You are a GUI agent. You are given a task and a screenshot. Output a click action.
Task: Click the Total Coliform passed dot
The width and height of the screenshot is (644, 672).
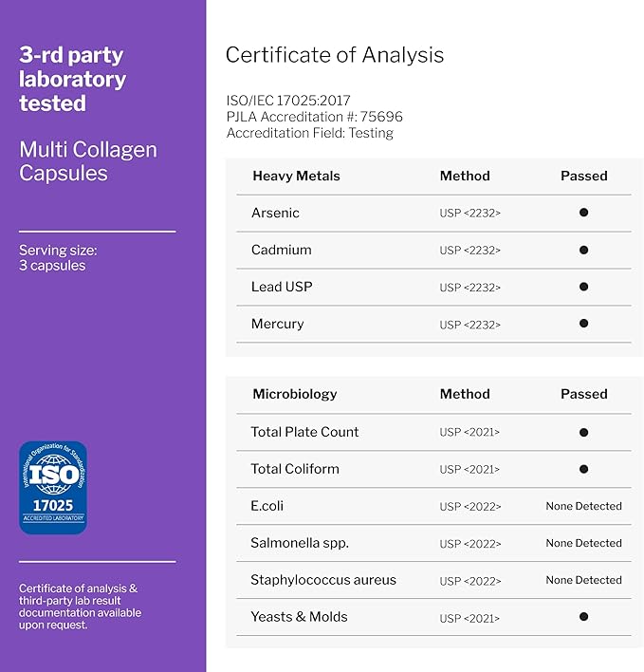coord(583,469)
